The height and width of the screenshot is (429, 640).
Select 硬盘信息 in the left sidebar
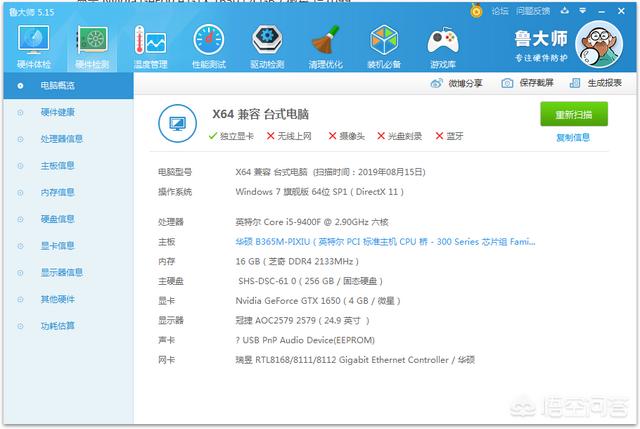(57, 218)
